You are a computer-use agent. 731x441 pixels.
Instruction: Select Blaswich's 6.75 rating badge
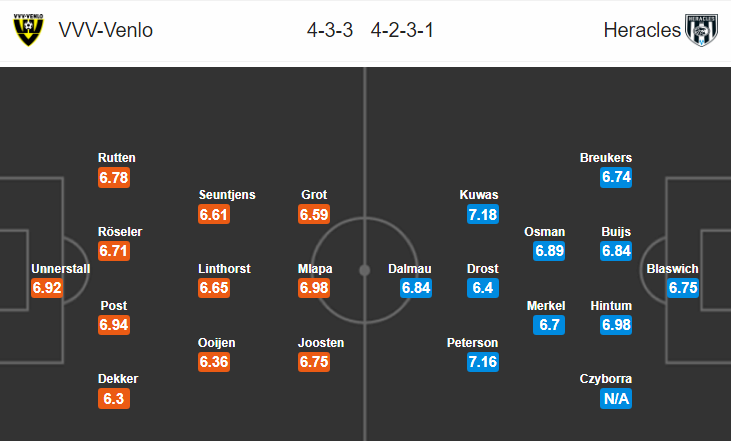pyautogui.click(x=683, y=288)
